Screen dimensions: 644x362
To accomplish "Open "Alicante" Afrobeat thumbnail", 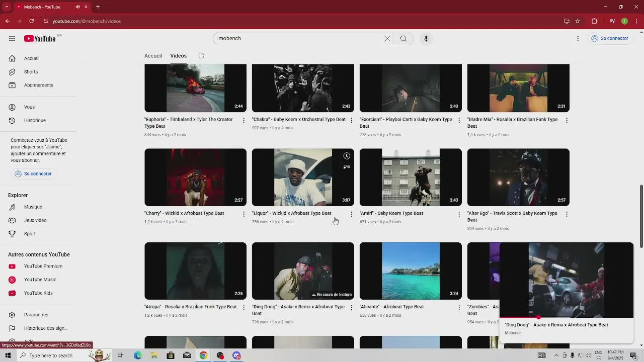I will coord(411,271).
